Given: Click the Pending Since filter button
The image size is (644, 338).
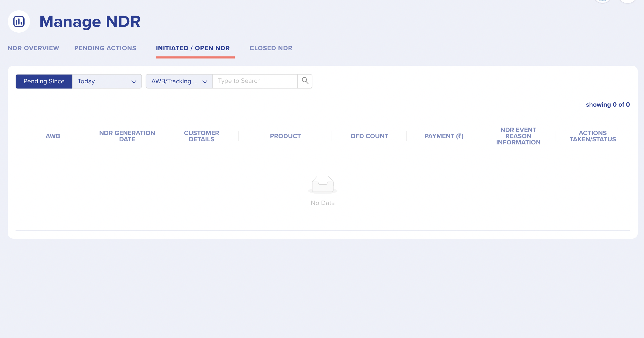Looking at the screenshot, I should coord(44,81).
